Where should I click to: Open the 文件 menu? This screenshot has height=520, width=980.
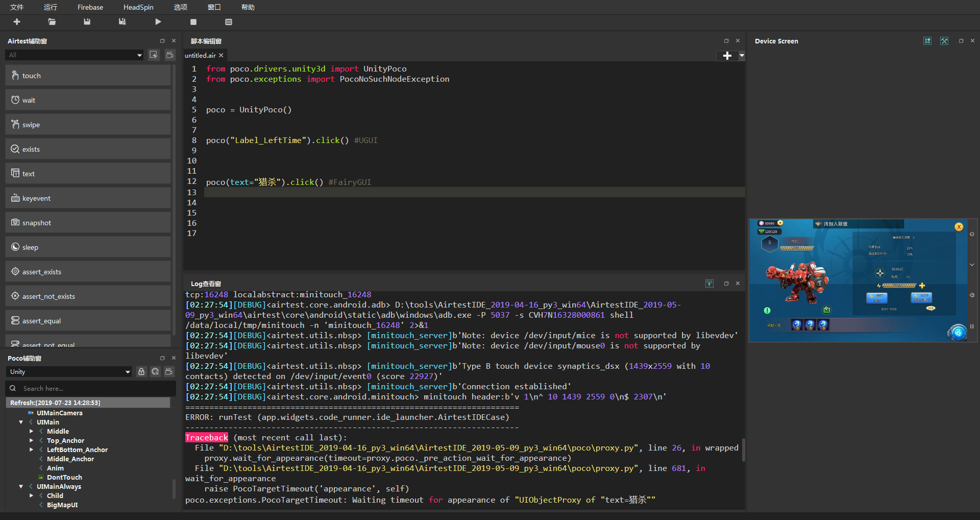click(17, 7)
